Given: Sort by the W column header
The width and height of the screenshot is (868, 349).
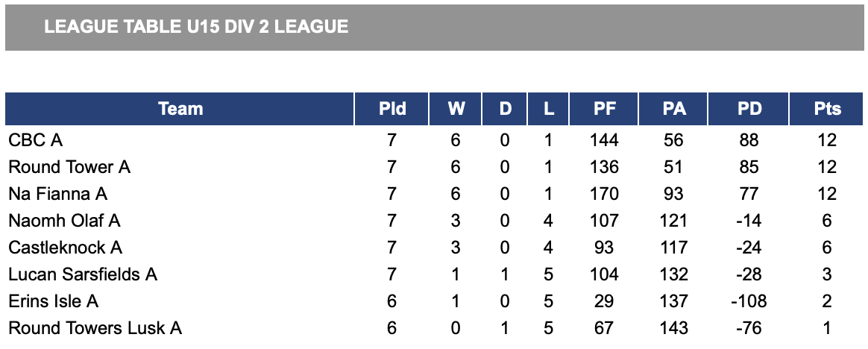Looking at the screenshot, I should click(x=456, y=109).
